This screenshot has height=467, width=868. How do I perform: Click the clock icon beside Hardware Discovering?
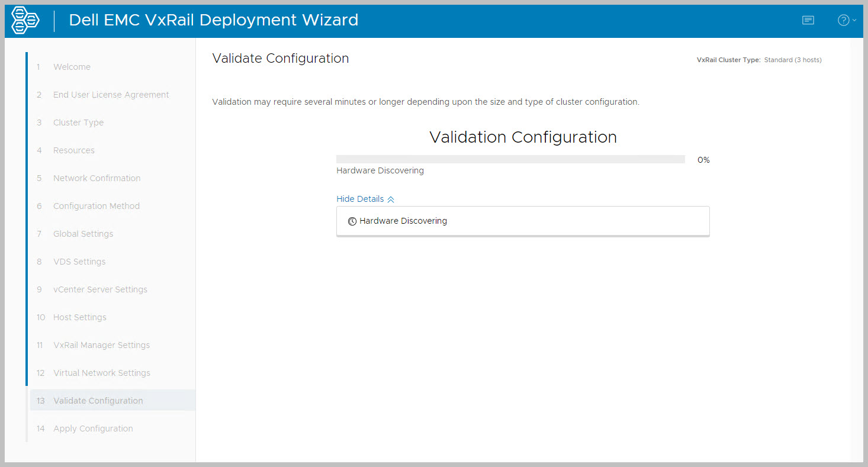coord(352,221)
